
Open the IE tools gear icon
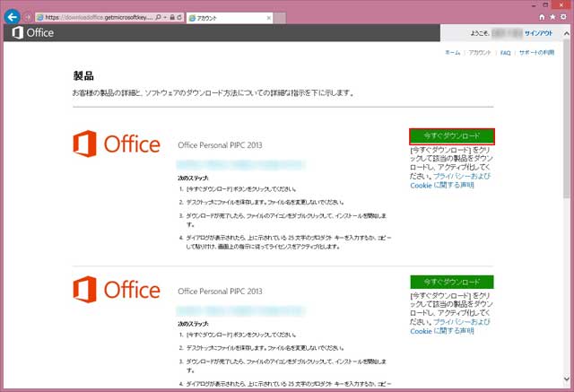click(563, 17)
